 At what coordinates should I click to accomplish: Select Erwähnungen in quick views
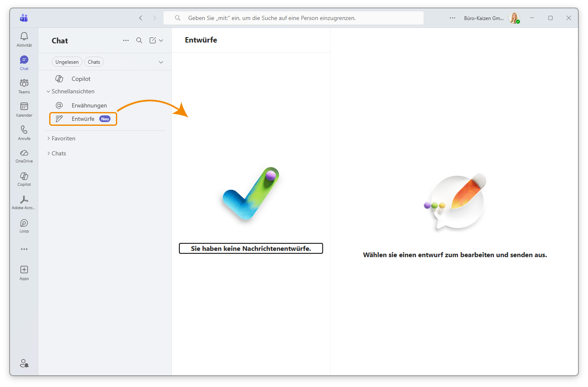pos(89,105)
